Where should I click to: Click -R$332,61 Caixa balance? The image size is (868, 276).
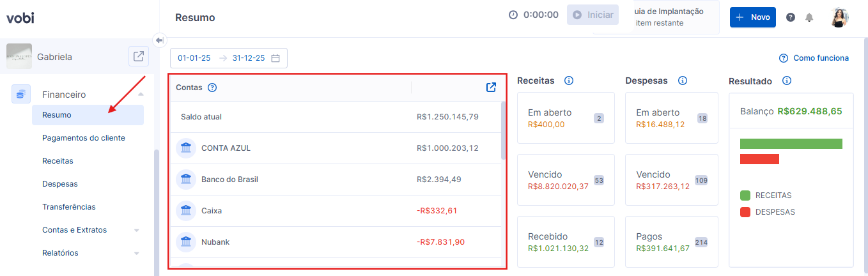(437, 211)
